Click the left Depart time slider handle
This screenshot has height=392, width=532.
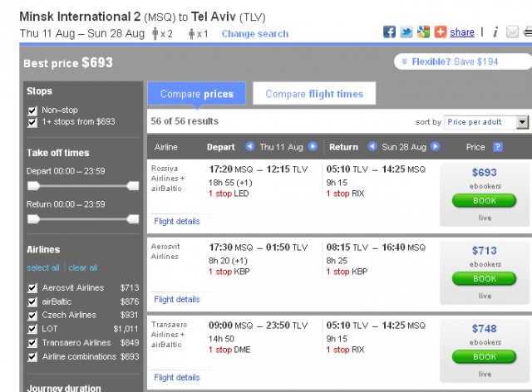coord(33,185)
